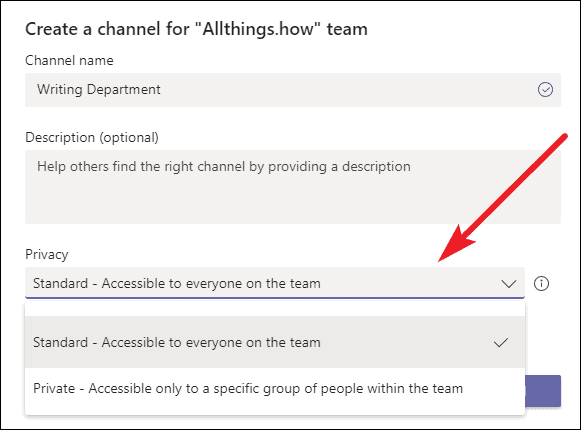Click the Description (optional) label
This screenshot has height=430, width=581.
pyautogui.click(x=92, y=138)
